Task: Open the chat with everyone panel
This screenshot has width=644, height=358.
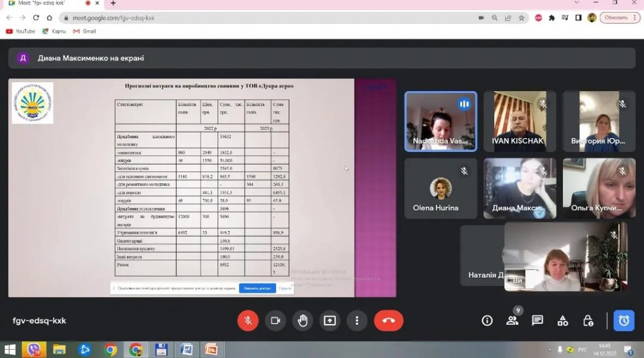Action: point(537,320)
